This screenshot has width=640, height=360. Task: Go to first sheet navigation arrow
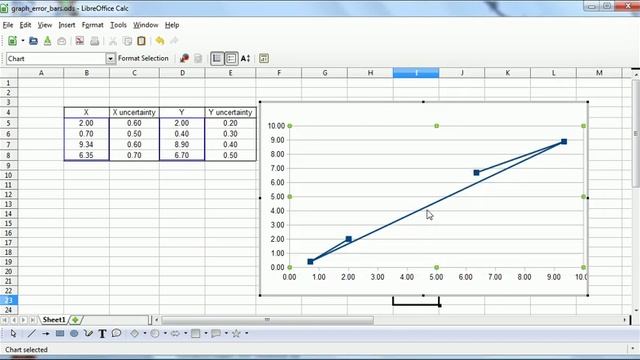pyautogui.click(x=4, y=320)
